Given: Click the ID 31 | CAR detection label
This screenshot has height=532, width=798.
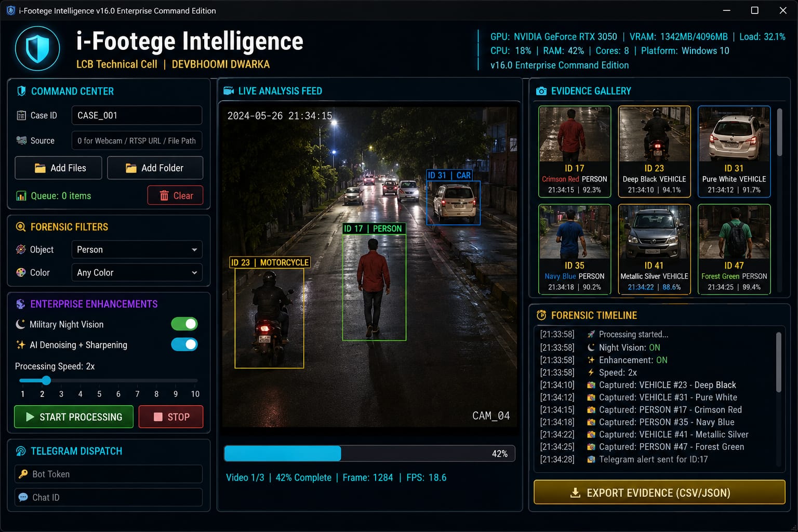Looking at the screenshot, I should click(x=449, y=175).
